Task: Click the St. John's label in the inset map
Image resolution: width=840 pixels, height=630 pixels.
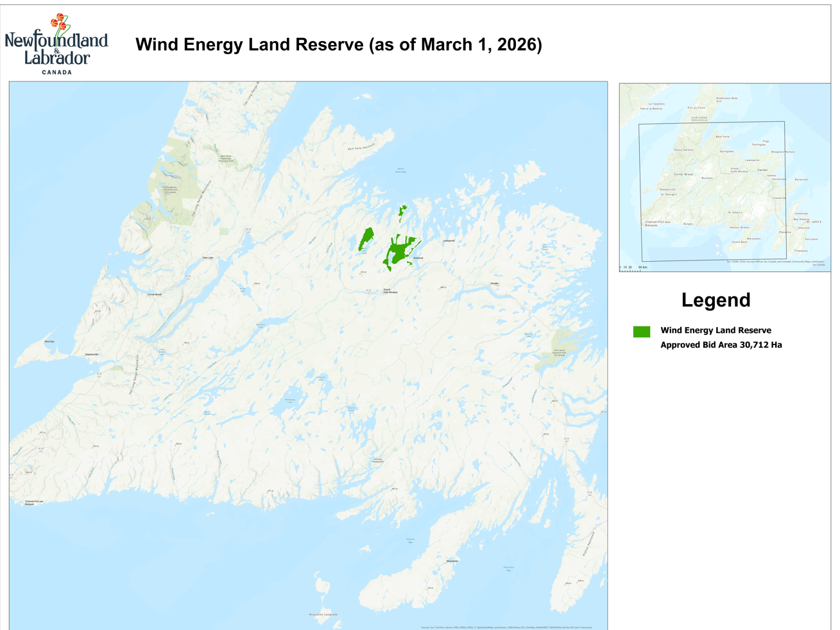Action: tap(813, 222)
